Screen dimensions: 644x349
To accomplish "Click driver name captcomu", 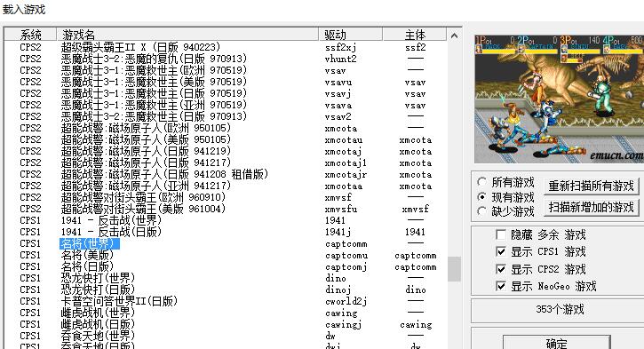I will tap(346, 256).
